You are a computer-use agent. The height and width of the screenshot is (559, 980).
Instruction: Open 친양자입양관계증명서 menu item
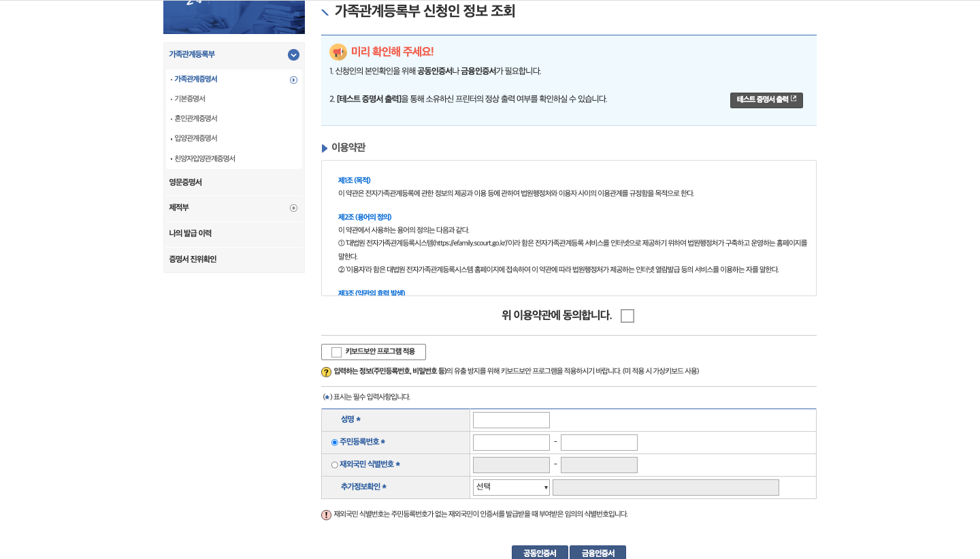point(205,159)
